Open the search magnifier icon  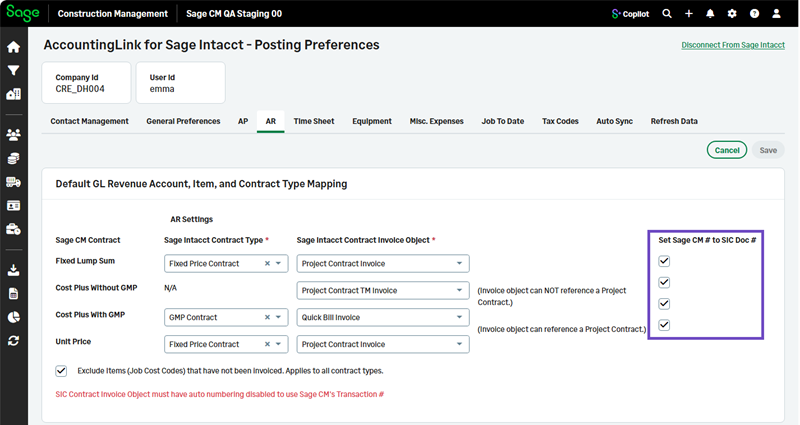pos(667,14)
